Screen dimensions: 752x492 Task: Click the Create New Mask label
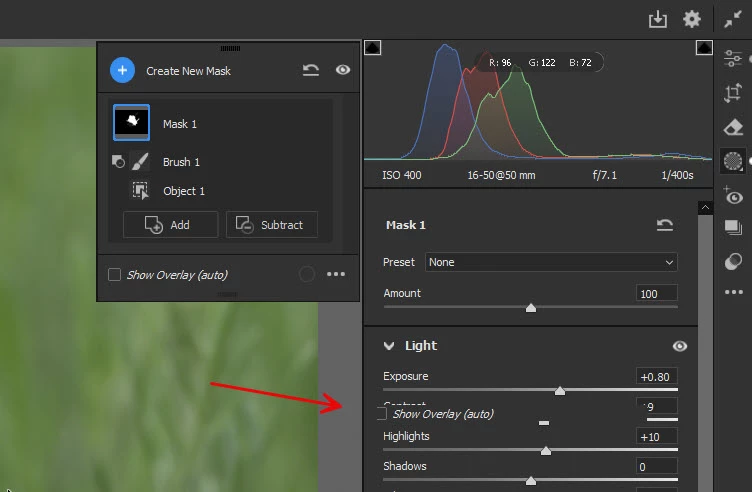pos(188,71)
